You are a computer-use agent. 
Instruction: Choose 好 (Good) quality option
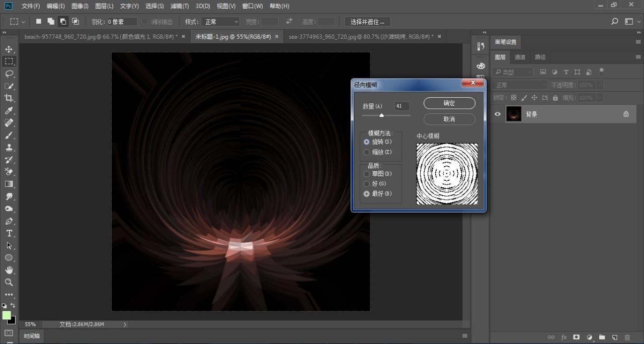367,184
